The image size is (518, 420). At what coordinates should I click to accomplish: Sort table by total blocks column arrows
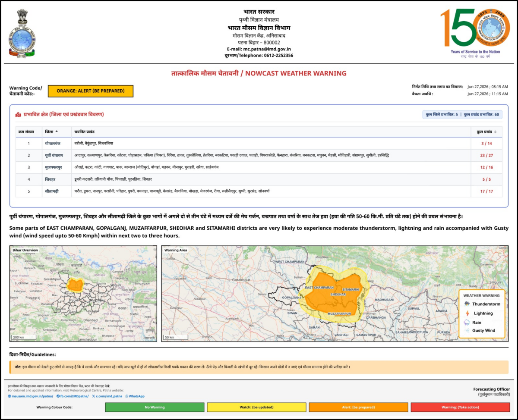coord(495,132)
